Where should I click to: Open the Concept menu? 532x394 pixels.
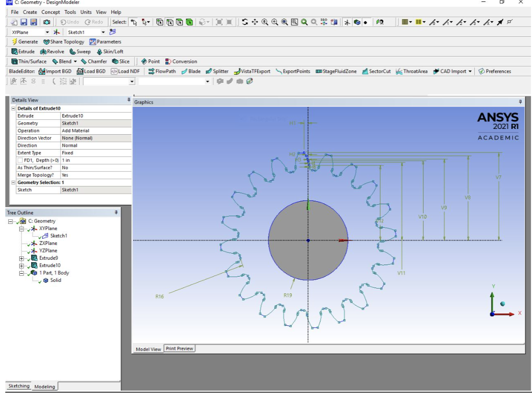click(51, 12)
